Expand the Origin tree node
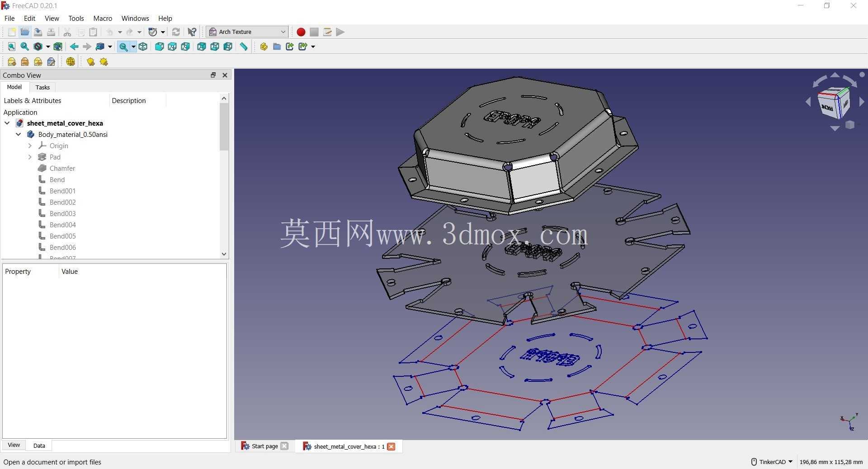The image size is (868, 469). click(x=30, y=145)
